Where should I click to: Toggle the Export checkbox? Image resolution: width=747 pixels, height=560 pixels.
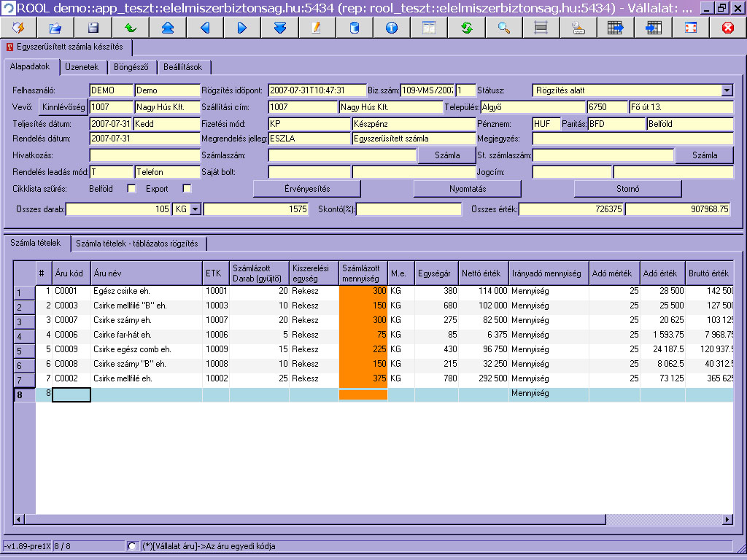pyautogui.click(x=187, y=189)
